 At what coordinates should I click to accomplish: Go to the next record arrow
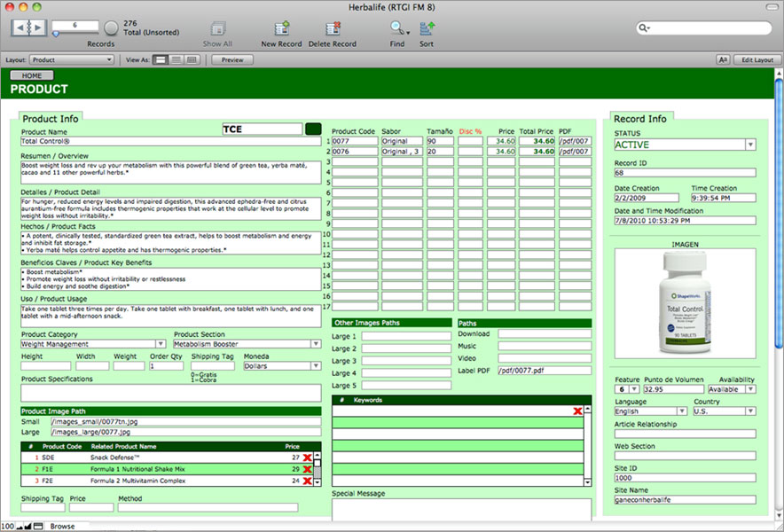(39, 27)
